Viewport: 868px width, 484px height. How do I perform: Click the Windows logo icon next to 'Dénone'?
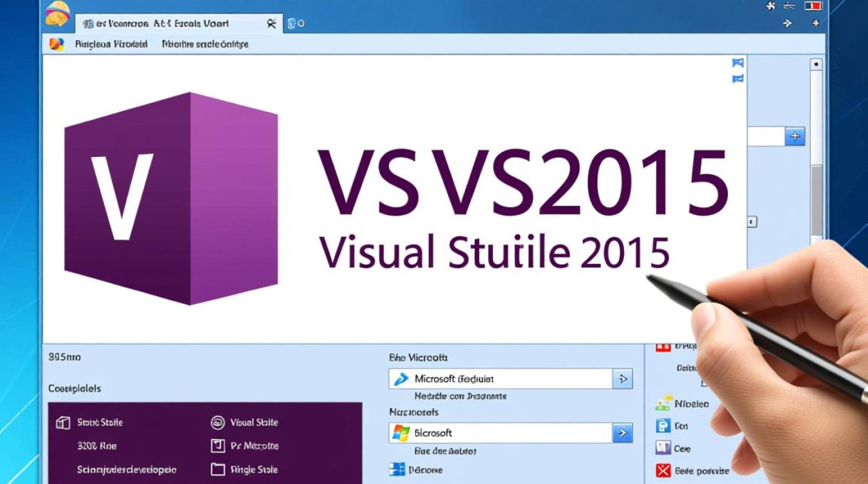[397, 470]
